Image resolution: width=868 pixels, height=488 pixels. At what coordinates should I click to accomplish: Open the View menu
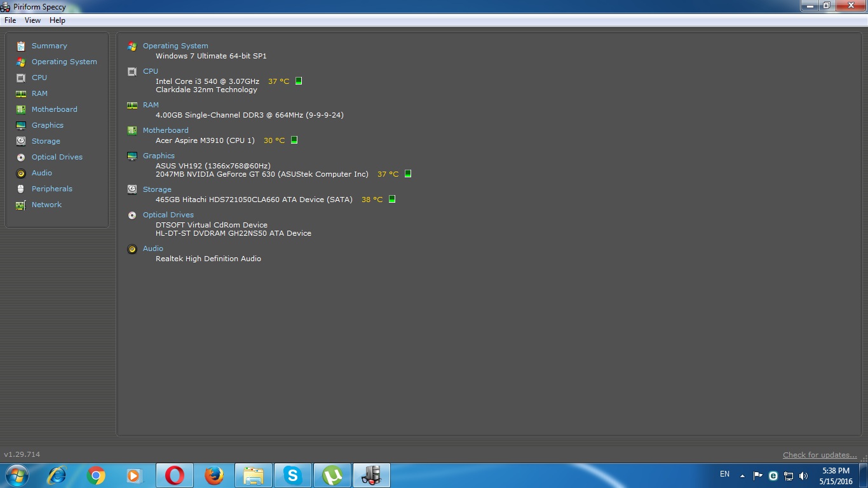(x=32, y=20)
